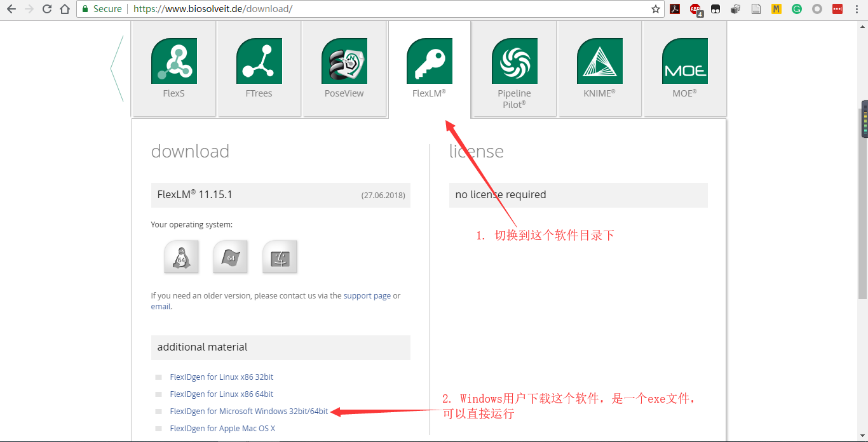
Task: Download FlexIDgen for Apple Mac OS X
Action: coord(222,429)
